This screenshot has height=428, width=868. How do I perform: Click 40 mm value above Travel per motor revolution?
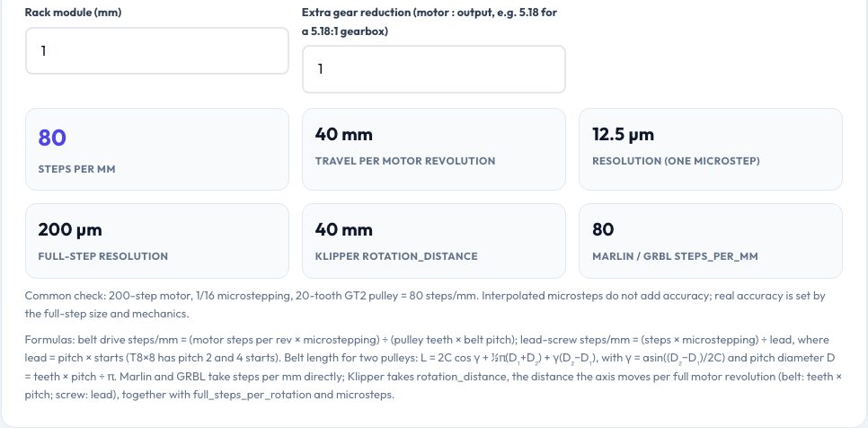coord(344,135)
